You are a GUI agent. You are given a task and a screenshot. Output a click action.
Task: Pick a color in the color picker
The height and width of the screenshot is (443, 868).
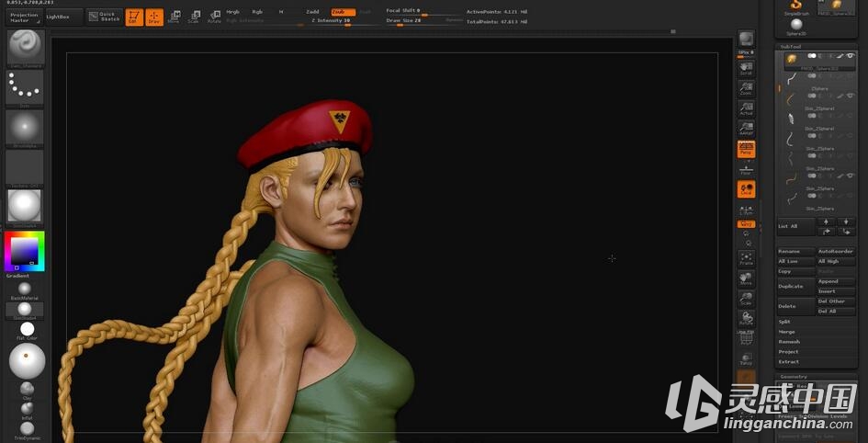[x=25, y=252]
